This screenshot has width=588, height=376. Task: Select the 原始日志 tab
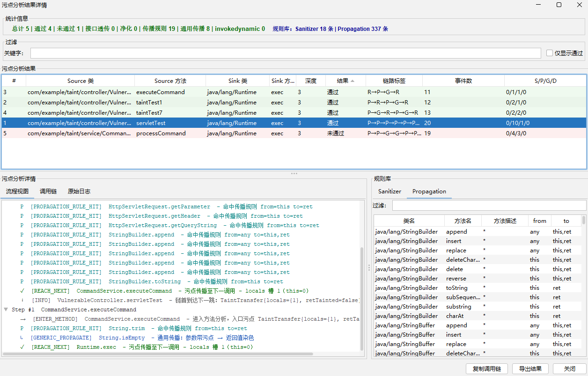pos(79,192)
